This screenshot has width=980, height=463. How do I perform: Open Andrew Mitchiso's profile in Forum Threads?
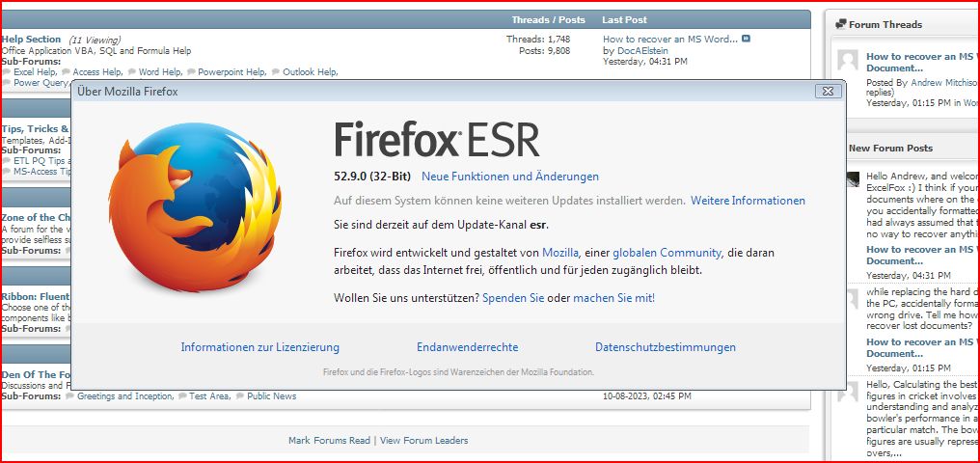tap(944, 83)
